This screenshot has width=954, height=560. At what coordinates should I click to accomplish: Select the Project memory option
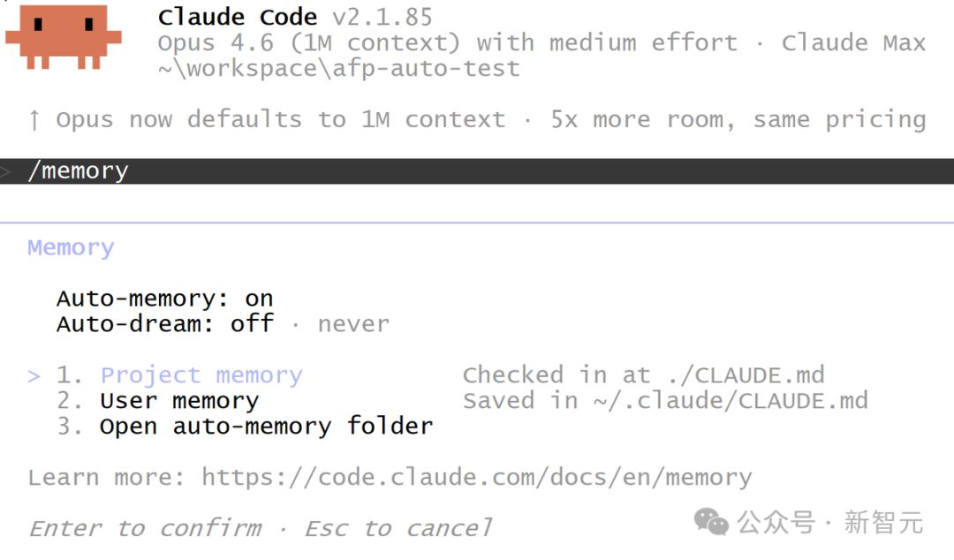(201, 375)
